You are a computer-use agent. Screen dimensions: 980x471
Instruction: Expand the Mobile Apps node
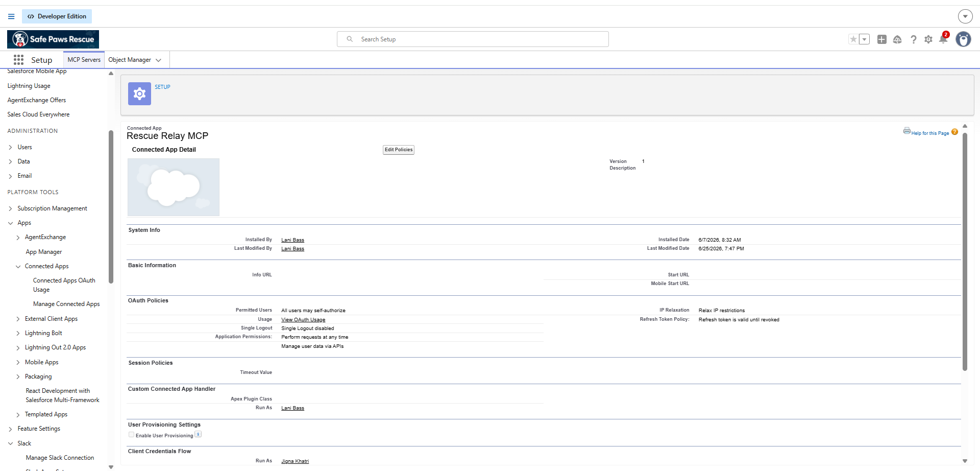pyautogui.click(x=18, y=363)
